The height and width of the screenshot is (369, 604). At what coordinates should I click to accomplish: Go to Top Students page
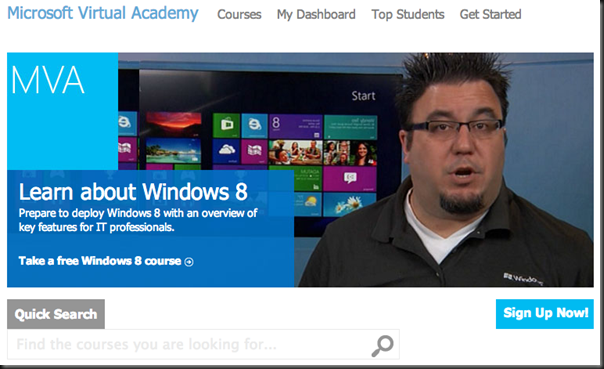[x=408, y=15]
